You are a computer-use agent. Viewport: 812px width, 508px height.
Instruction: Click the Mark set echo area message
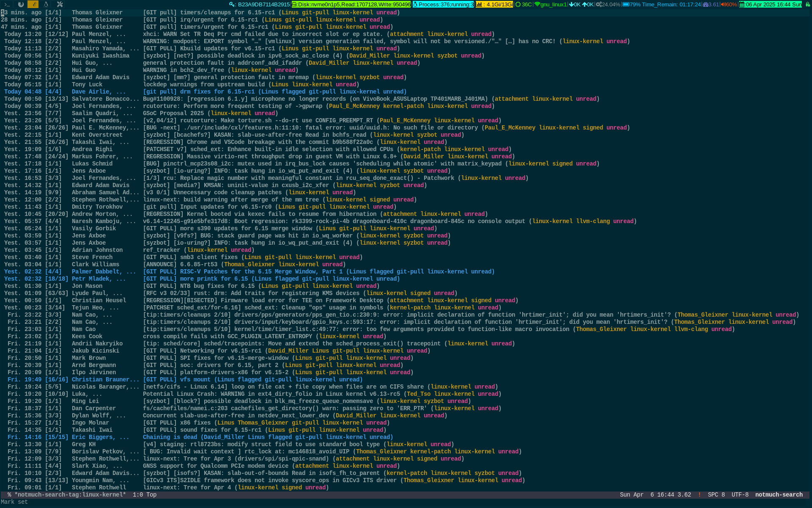click(14, 502)
